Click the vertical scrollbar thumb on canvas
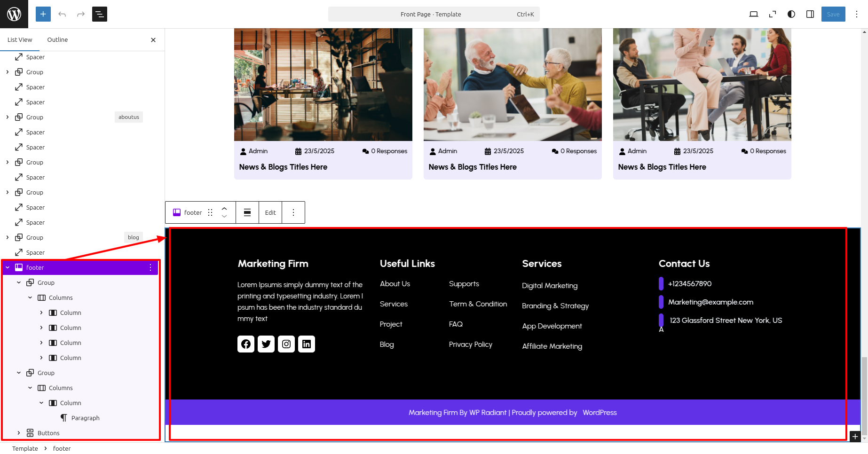Viewport: 868px width, 454px height. click(x=864, y=396)
